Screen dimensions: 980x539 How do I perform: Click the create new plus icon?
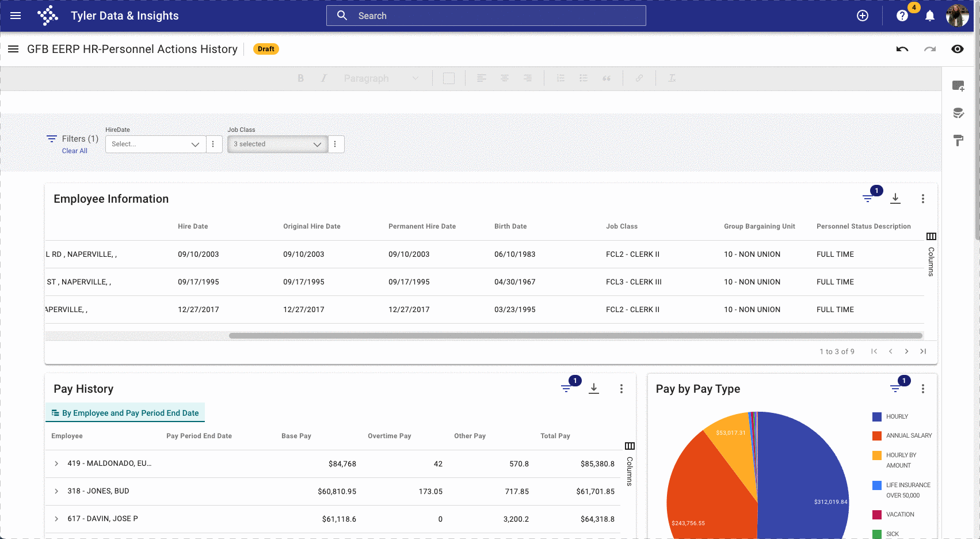[862, 16]
